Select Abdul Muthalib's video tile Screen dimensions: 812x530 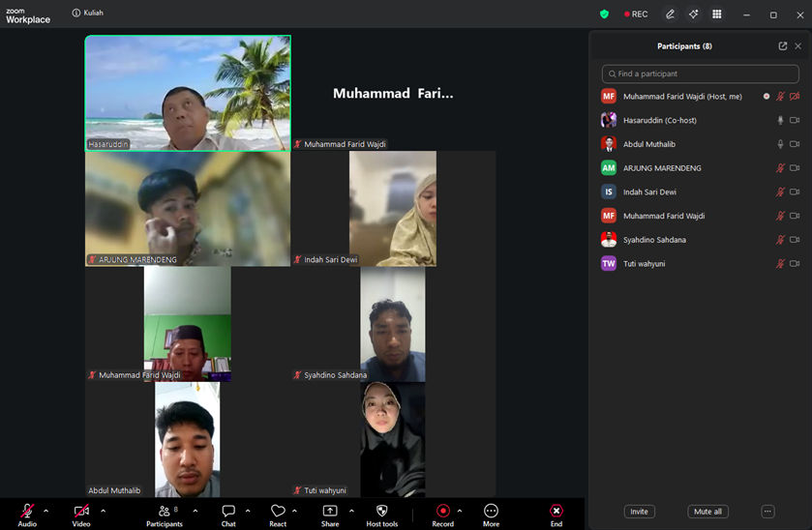(188, 439)
